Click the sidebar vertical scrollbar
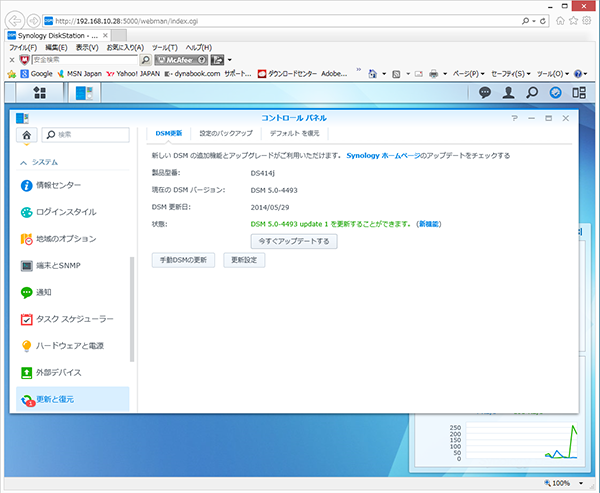The width and height of the screenshot is (600, 493). 132,309
